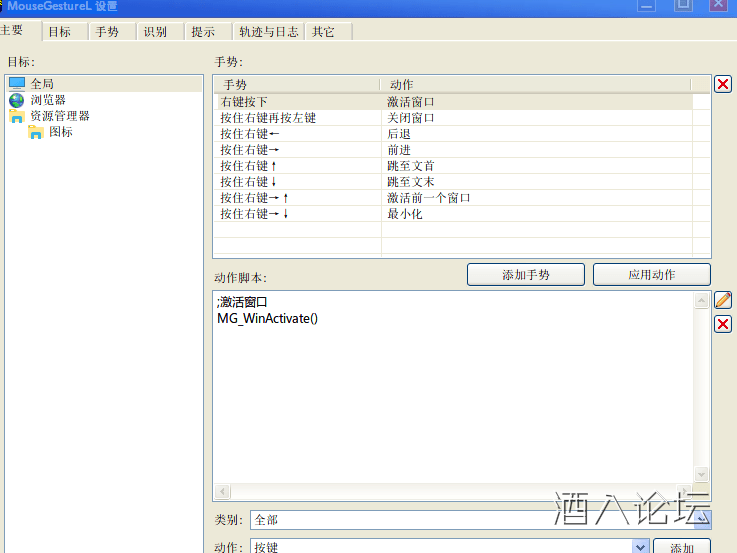This screenshot has height=553, width=737.
Task: Select the 全局 monitor icon in target tree
Action: point(17,84)
